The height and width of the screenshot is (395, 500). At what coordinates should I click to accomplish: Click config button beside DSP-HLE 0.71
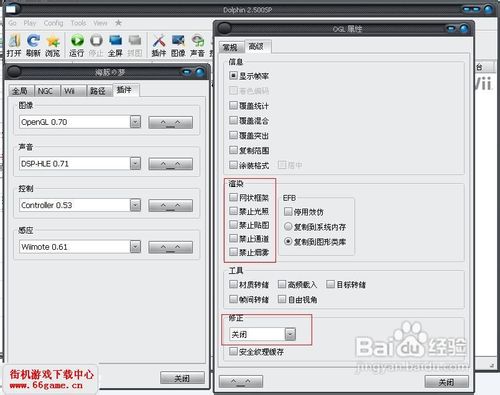click(x=170, y=164)
